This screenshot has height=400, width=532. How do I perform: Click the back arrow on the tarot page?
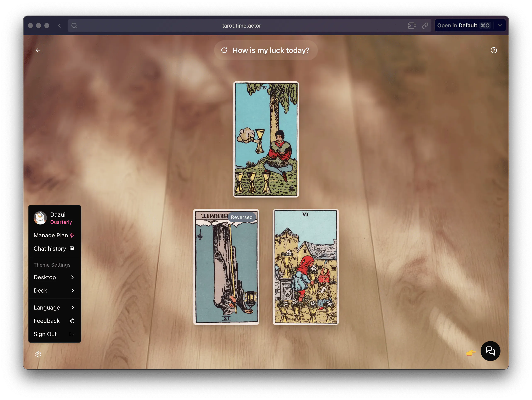38,50
